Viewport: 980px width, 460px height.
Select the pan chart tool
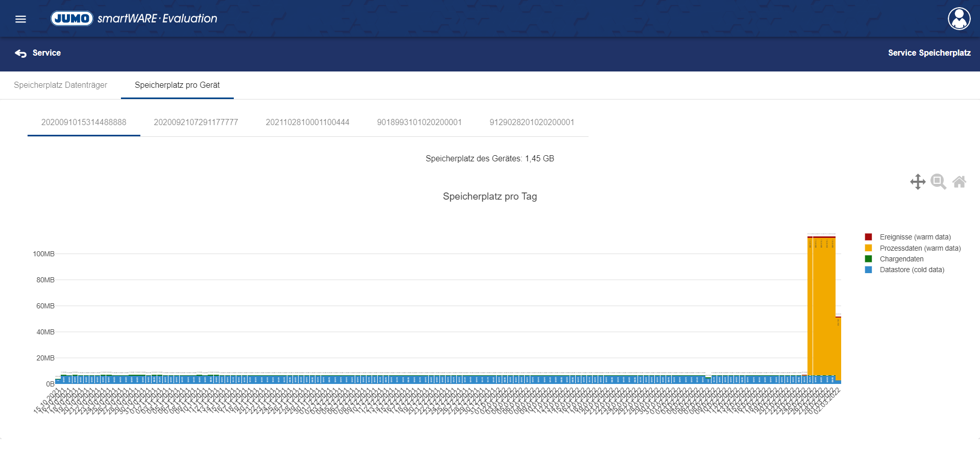(917, 182)
